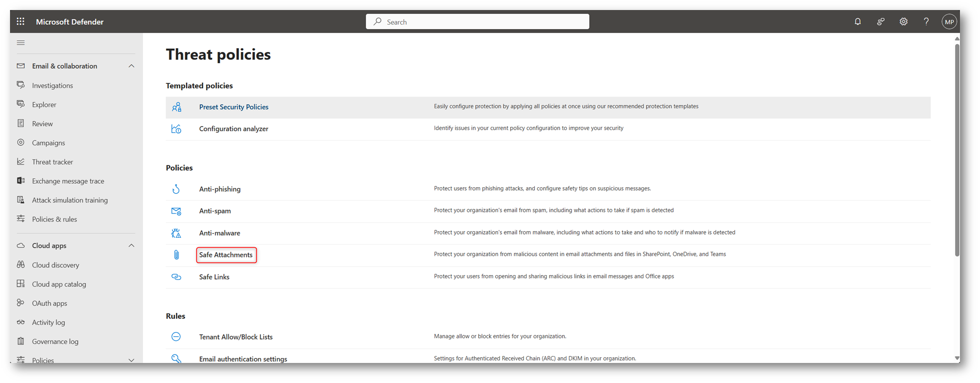Click the Anti-spam envelope icon
The width and height of the screenshot is (980, 383).
point(176,211)
